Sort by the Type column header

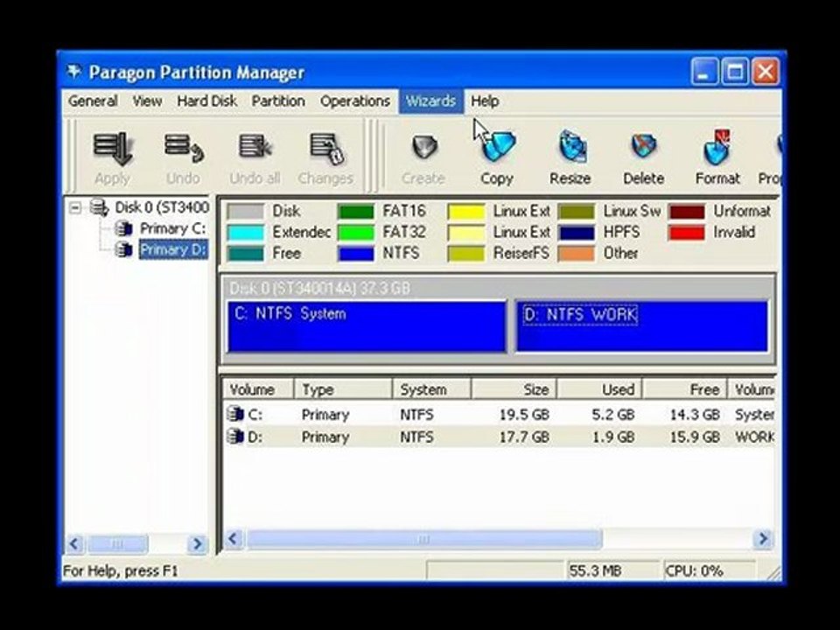[x=343, y=389]
